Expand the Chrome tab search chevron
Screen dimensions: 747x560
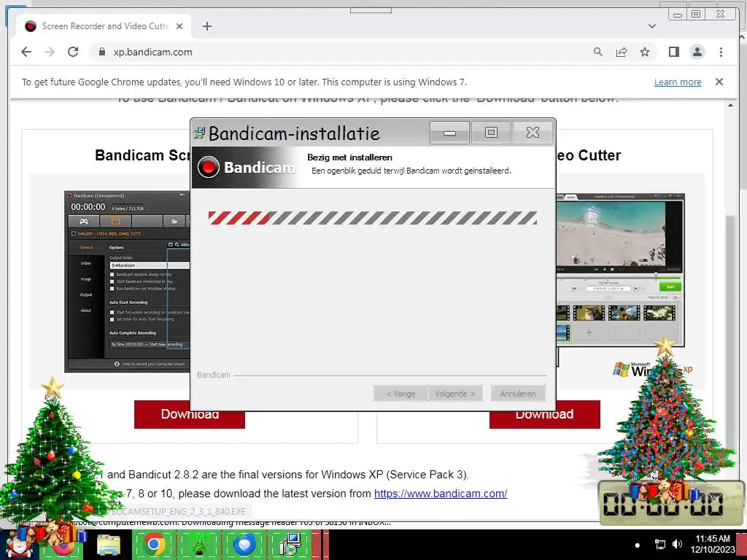(652, 26)
